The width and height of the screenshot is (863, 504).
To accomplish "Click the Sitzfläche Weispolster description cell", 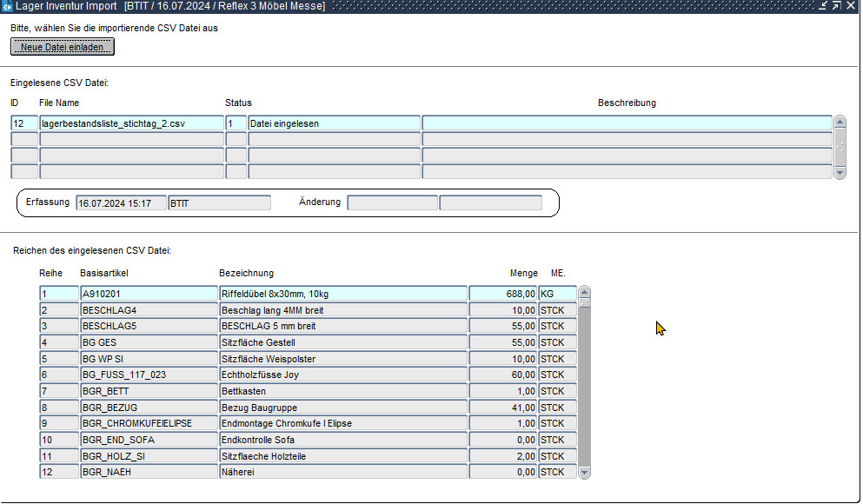I will [x=342, y=359].
